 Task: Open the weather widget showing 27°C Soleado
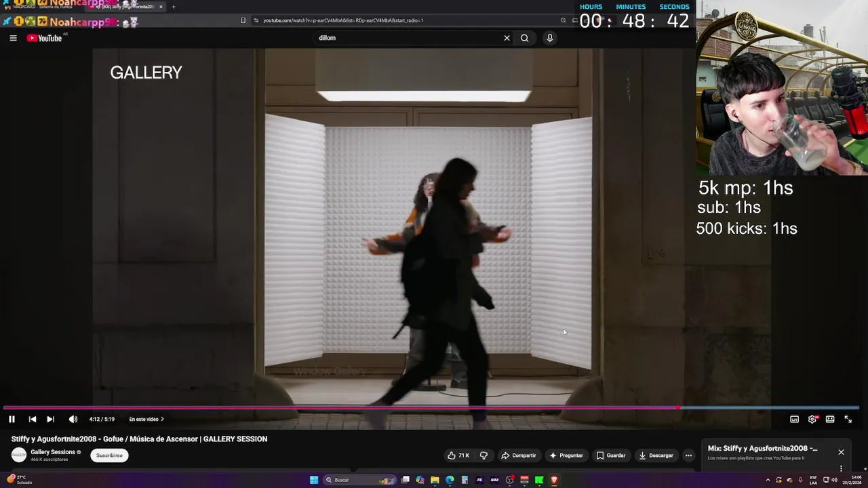click(x=19, y=480)
